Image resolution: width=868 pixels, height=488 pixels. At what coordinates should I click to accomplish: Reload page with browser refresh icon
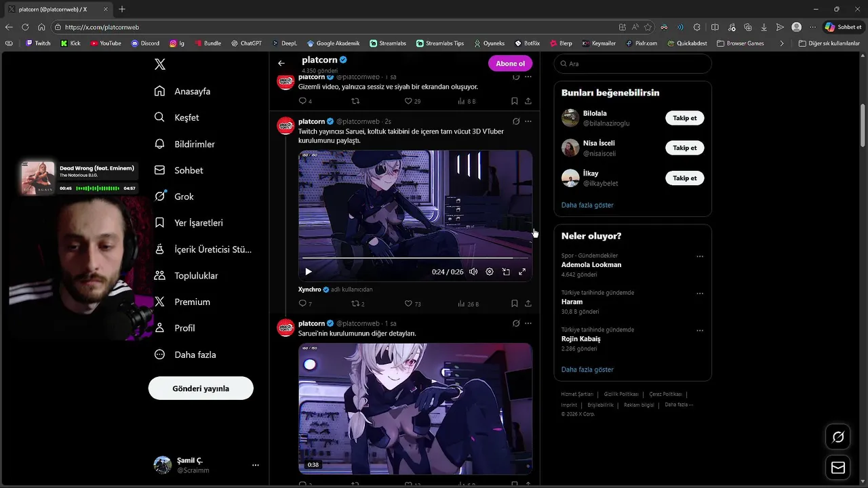(x=25, y=27)
